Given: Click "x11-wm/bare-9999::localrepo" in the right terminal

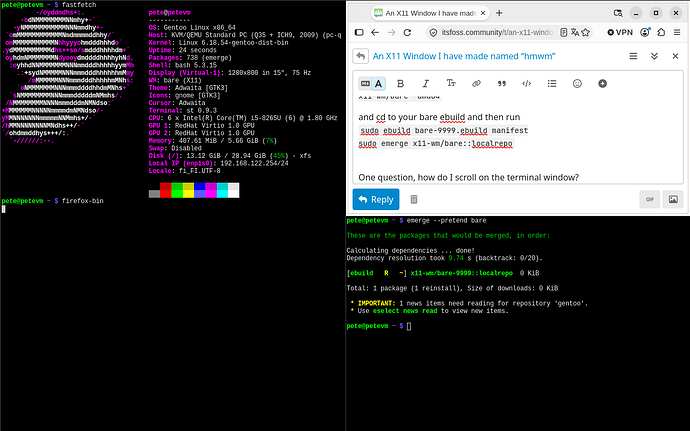Looking at the screenshot, I should 462,273.
